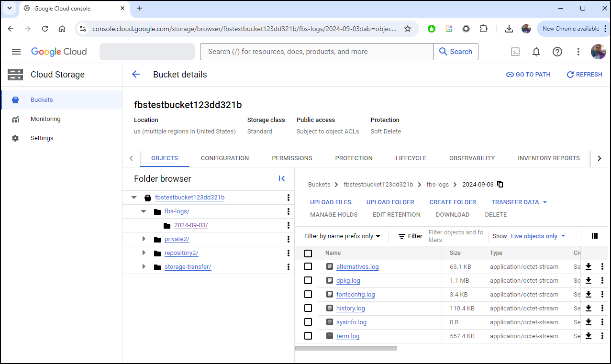Click the Upload Folder button
The height and width of the screenshot is (364, 611).
(390, 202)
